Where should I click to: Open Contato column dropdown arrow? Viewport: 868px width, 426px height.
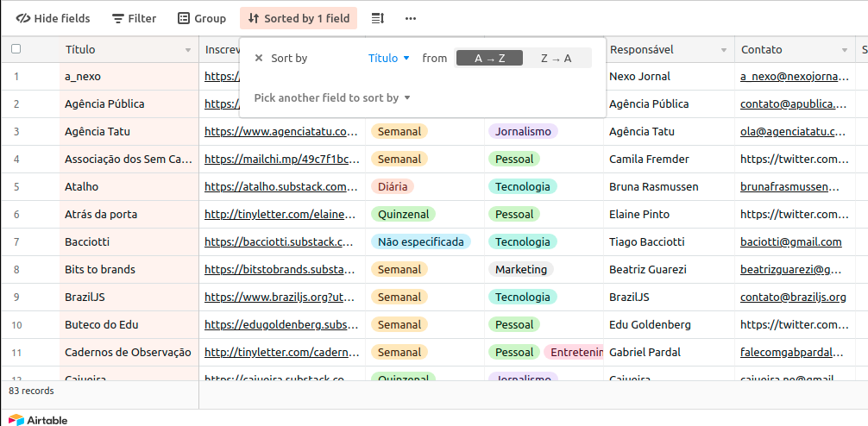(x=845, y=50)
